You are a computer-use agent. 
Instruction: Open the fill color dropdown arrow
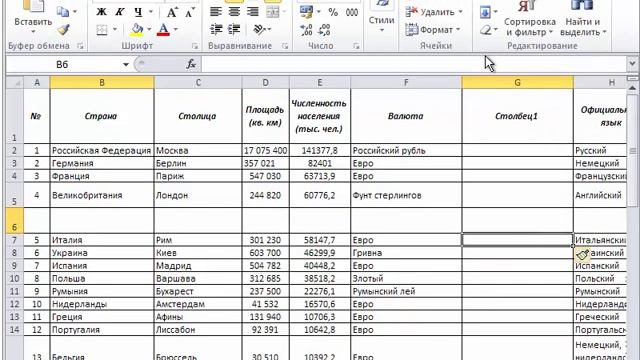(x=149, y=29)
